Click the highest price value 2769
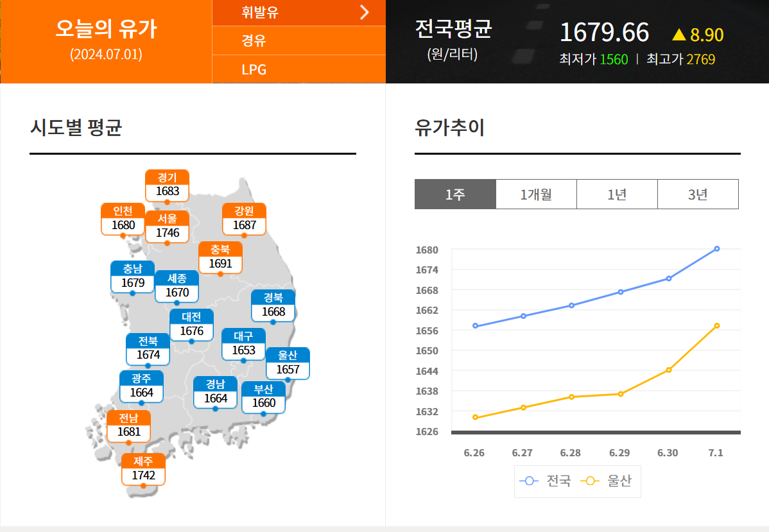 (x=701, y=59)
